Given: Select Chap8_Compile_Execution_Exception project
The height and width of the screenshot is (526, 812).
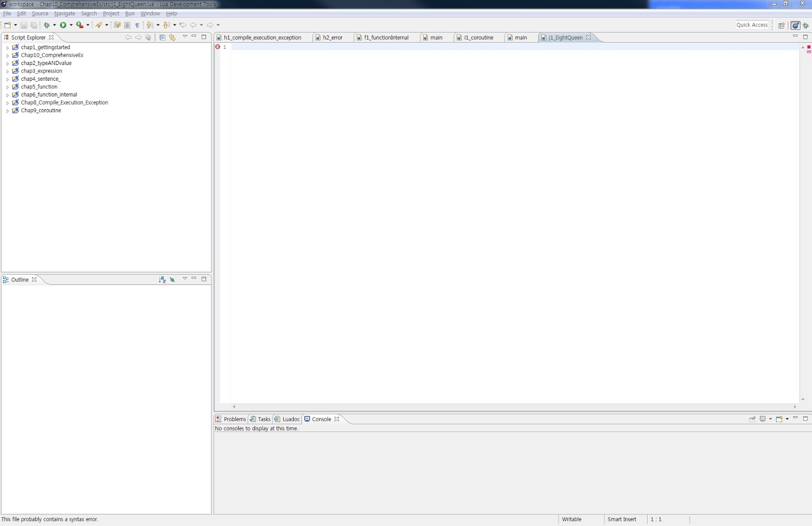Looking at the screenshot, I should point(64,103).
